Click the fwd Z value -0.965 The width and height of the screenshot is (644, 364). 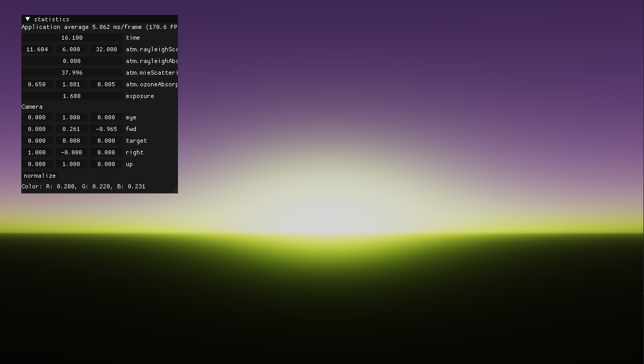click(106, 129)
